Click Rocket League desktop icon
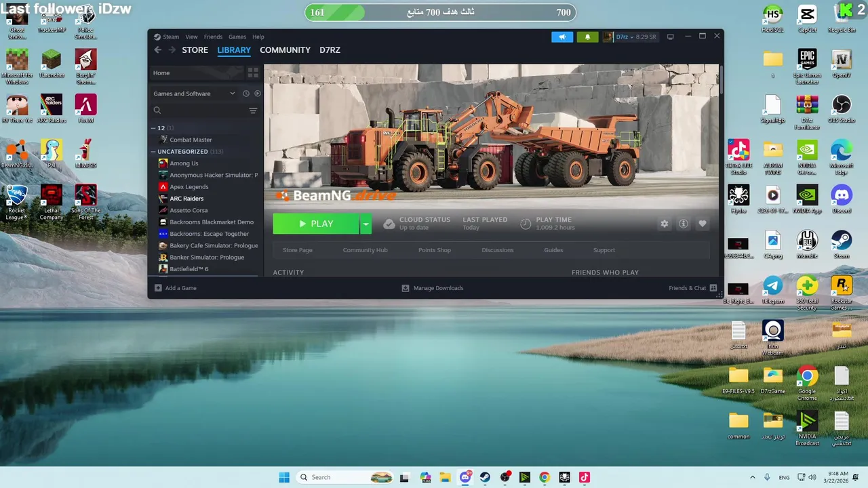 click(x=16, y=203)
